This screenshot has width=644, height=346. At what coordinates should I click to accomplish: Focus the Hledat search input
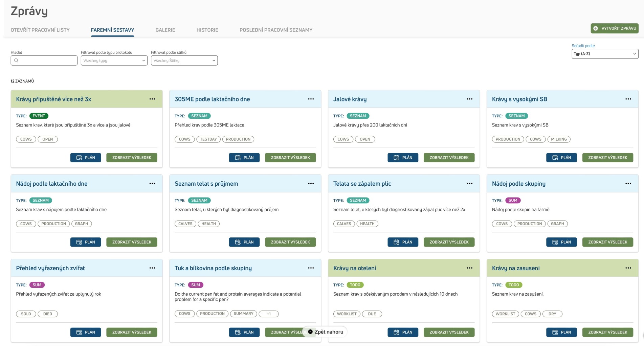[x=44, y=61]
